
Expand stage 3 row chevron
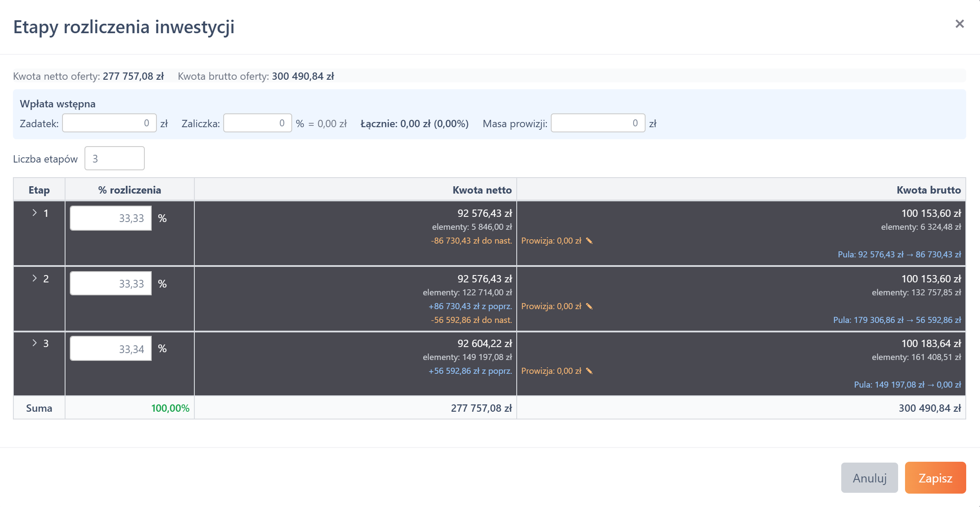pos(34,343)
